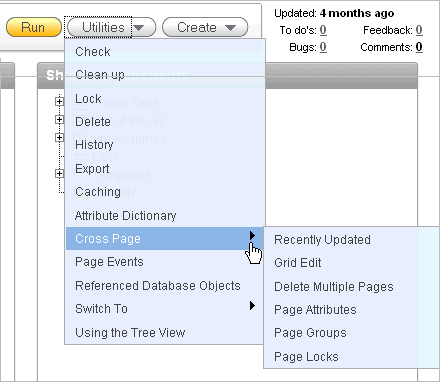Choose Lock in the Utilities menu
The height and width of the screenshot is (383, 440).
[x=165, y=99]
